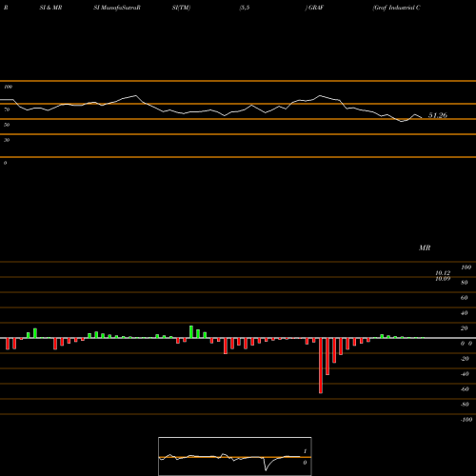This screenshot has width=476, height=476.
Task: Open the mini overview chart at bottom
Action: point(235,456)
